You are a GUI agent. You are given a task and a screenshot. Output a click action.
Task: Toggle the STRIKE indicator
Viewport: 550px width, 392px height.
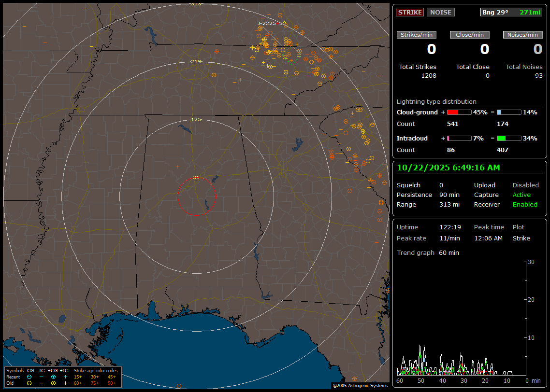[410, 13]
